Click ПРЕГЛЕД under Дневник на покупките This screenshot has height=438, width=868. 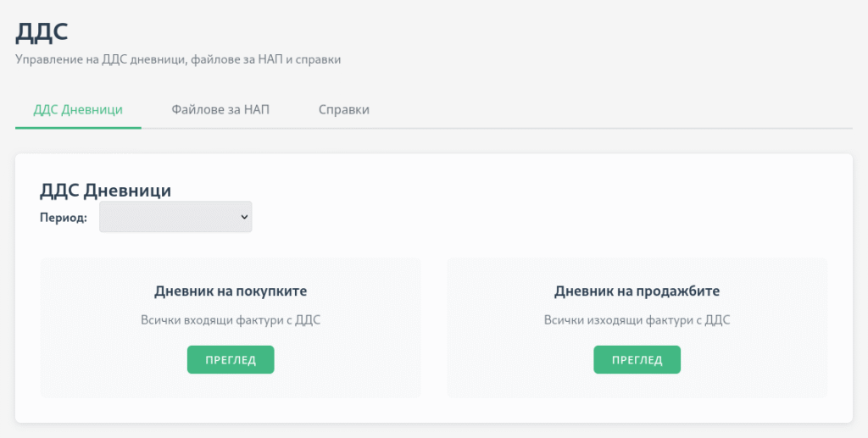231,359
